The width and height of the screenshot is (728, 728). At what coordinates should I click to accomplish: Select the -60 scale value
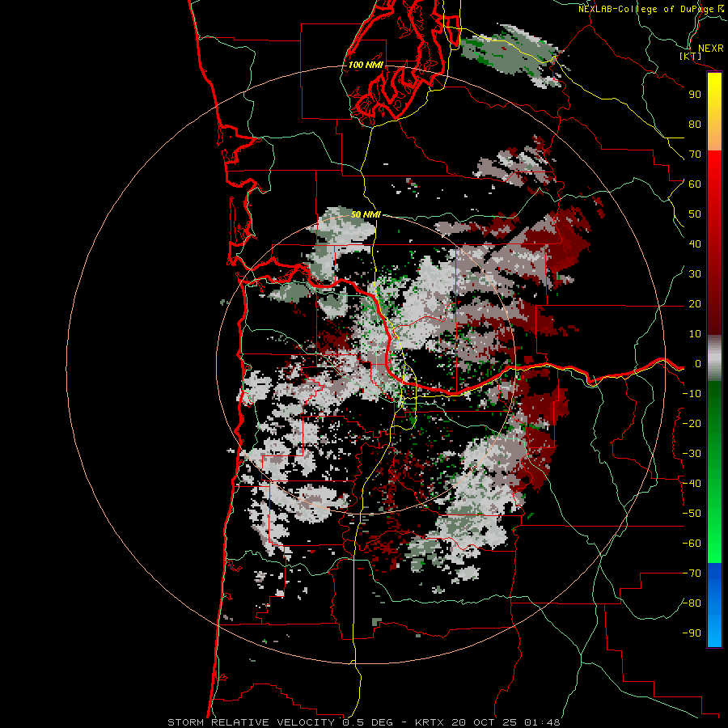pos(692,544)
